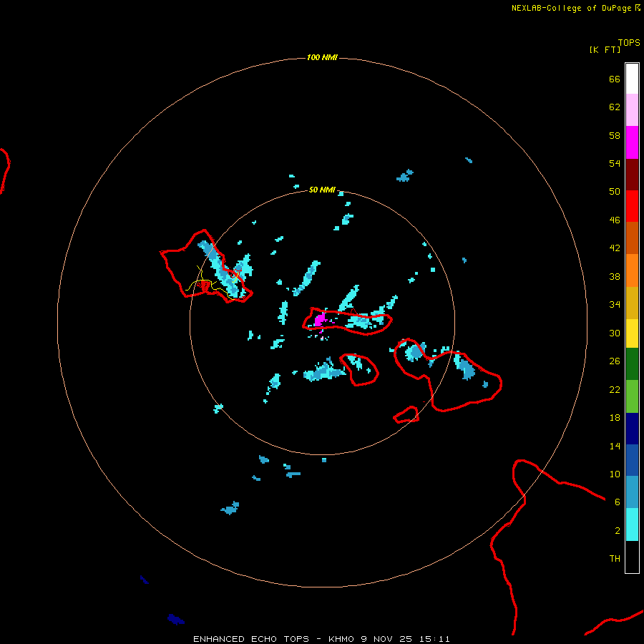Viewport: 644px width, 644px height.
Task: Click the 100 NMI range ring label
Action: click(x=322, y=57)
